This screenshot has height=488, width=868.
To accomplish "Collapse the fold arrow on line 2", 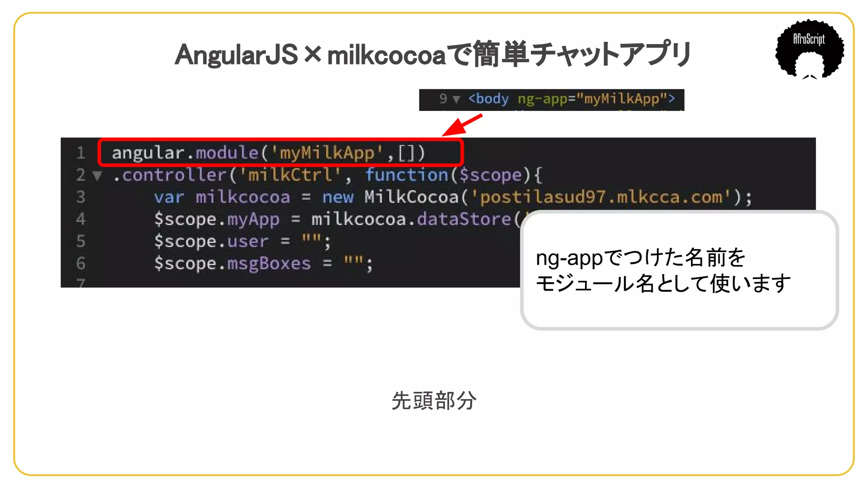I will click(97, 176).
